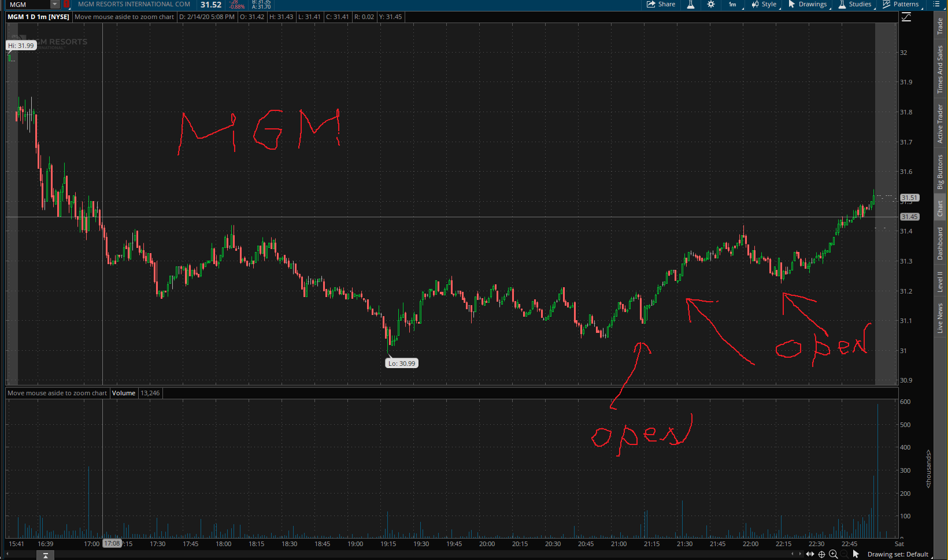Open the Studies menu
The image size is (948, 560).
click(855, 4)
